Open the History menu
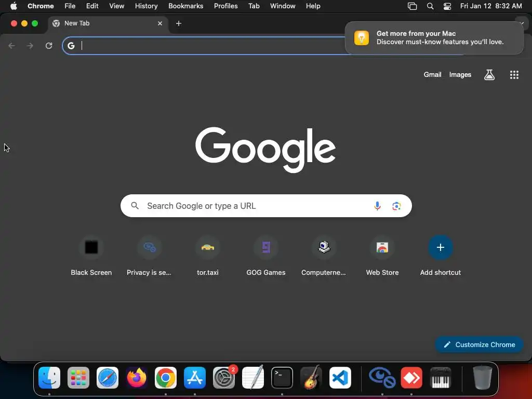Viewport: 532px width, 399px height. coord(146,6)
